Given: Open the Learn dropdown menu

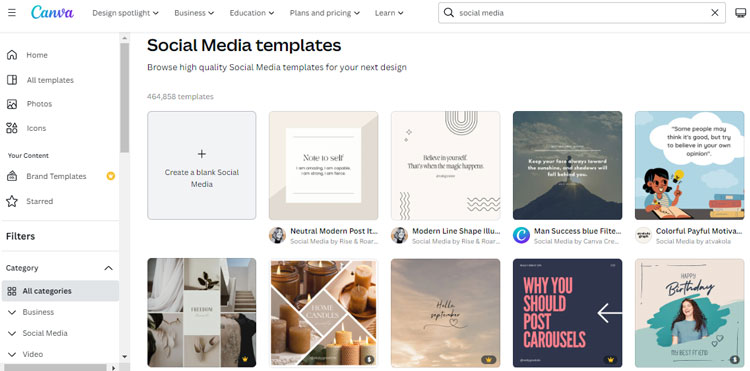Looking at the screenshot, I should pos(389,13).
